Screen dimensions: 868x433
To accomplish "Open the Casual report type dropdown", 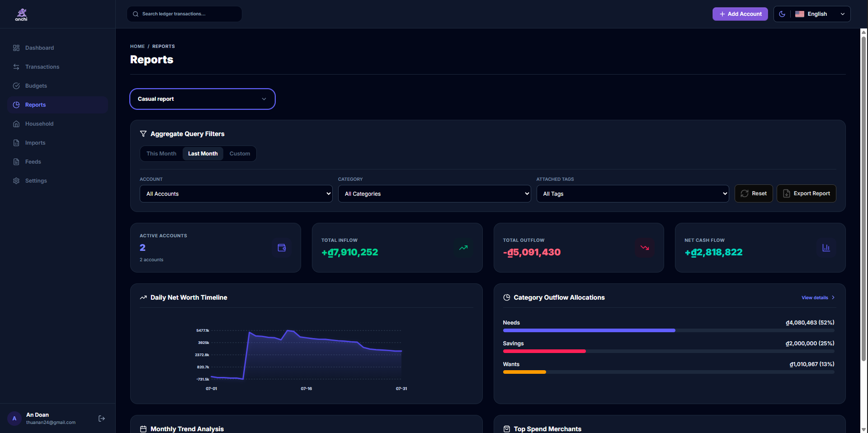I will click(203, 99).
